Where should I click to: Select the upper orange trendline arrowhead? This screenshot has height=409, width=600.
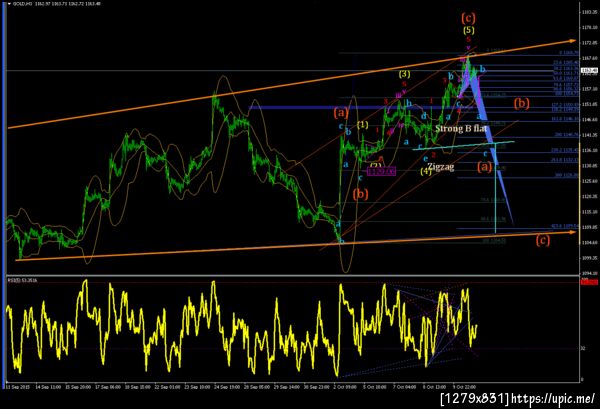[572, 41]
